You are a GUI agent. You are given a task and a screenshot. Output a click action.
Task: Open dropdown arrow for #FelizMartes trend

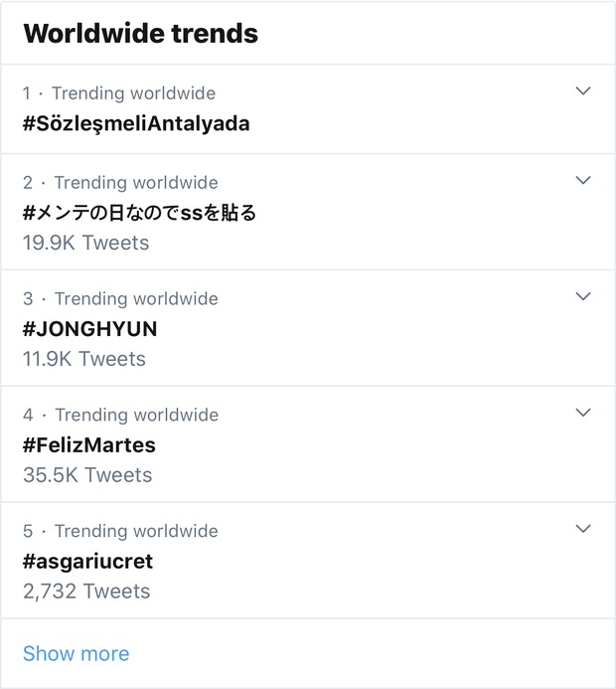[583, 413]
